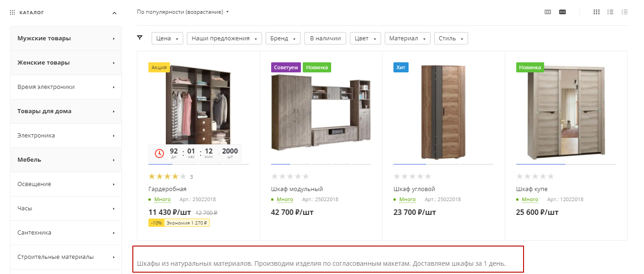Switch to three-column view icon
Image resolution: width=644 pixels, height=274 pixels.
coord(548,12)
